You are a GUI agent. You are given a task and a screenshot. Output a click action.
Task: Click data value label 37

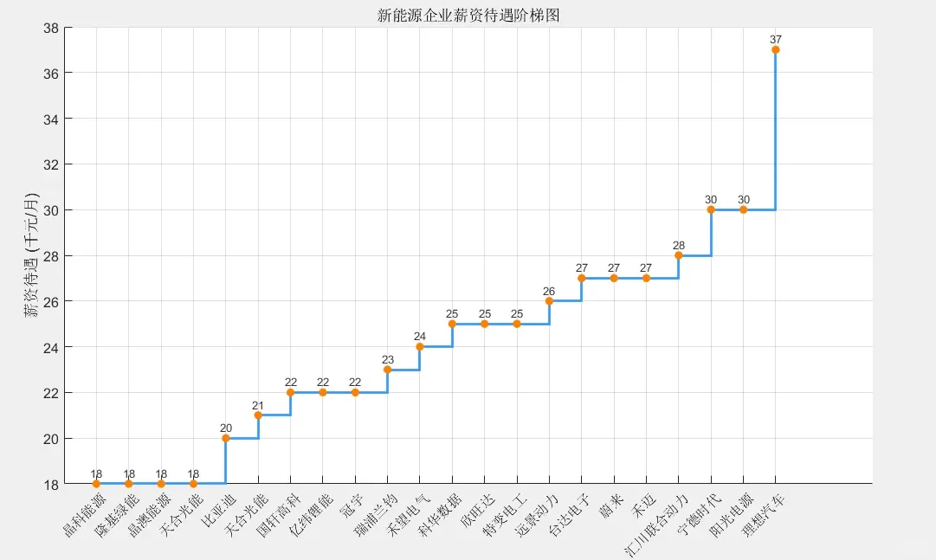click(776, 40)
